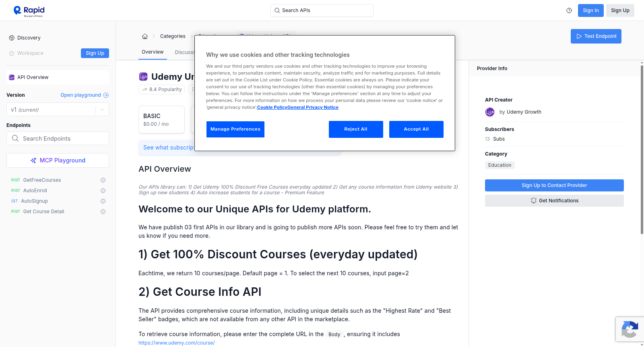The height and width of the screenshot is (347, 644).
Task: Open the General Privacy Notice link
Action: (313, 107)
